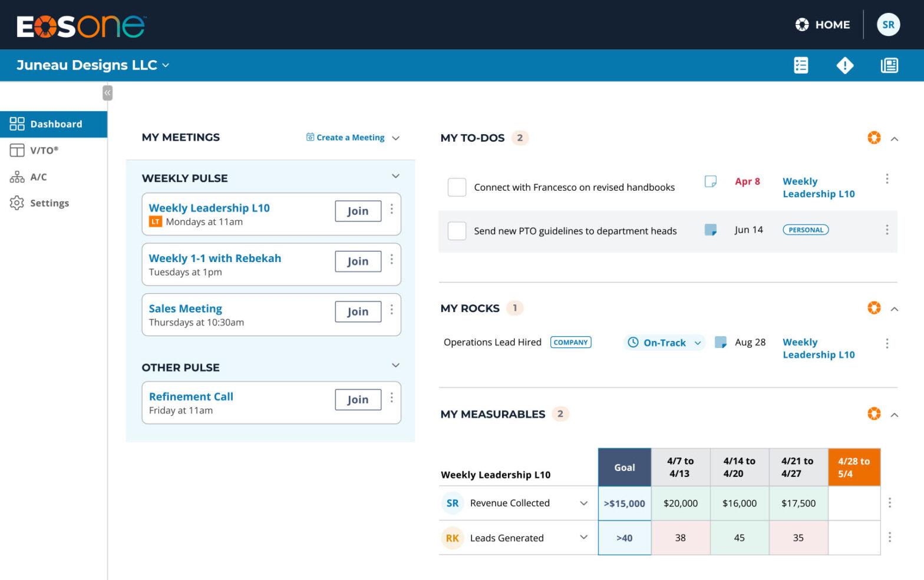Join the Sales Meeting
The image size is (924, 580).
point(358,311)
